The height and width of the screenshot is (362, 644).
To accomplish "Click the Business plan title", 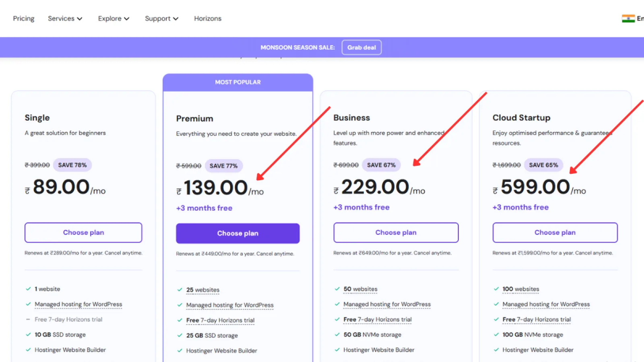I will click(x=351, y=118).
